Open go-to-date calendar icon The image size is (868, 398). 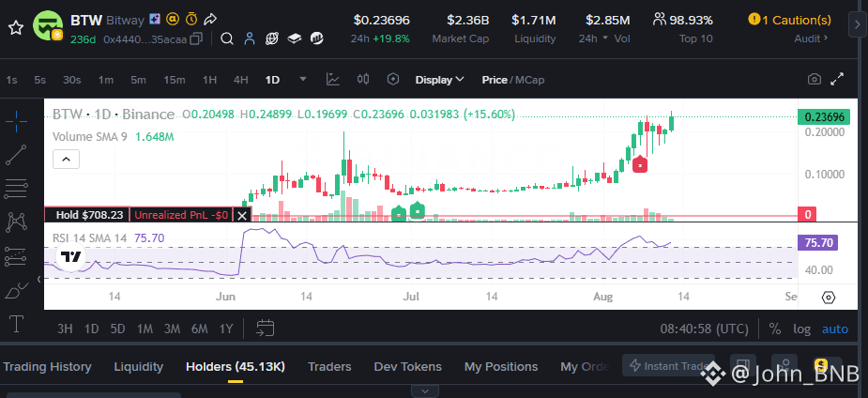pyautogui.click(x=266, y=329)
